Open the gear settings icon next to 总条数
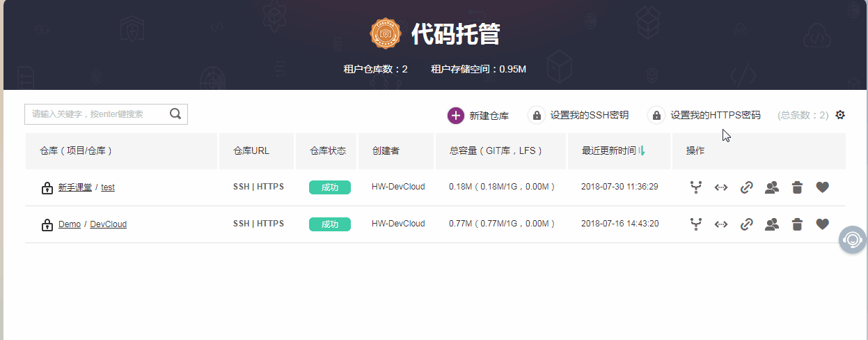Screen dimensions: 868x340 pyautogui.click(x=840, y=115)
